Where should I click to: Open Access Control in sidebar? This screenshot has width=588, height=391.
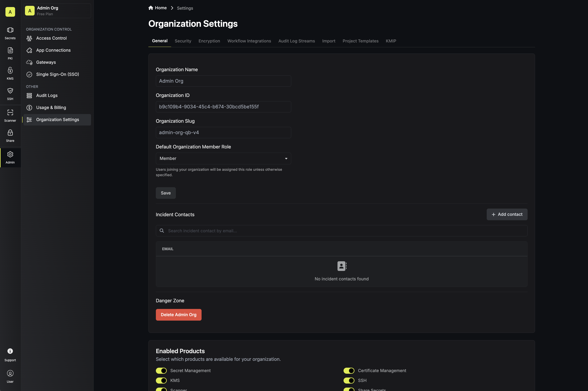57,38
